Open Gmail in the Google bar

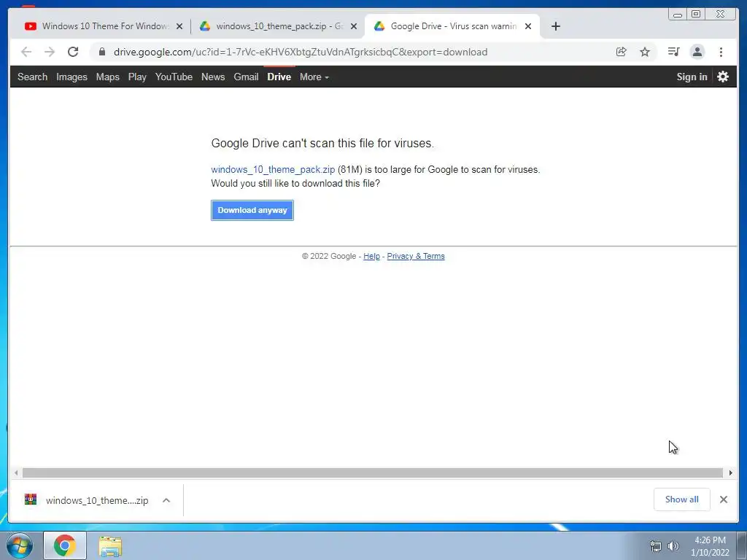tap(246, 77)
